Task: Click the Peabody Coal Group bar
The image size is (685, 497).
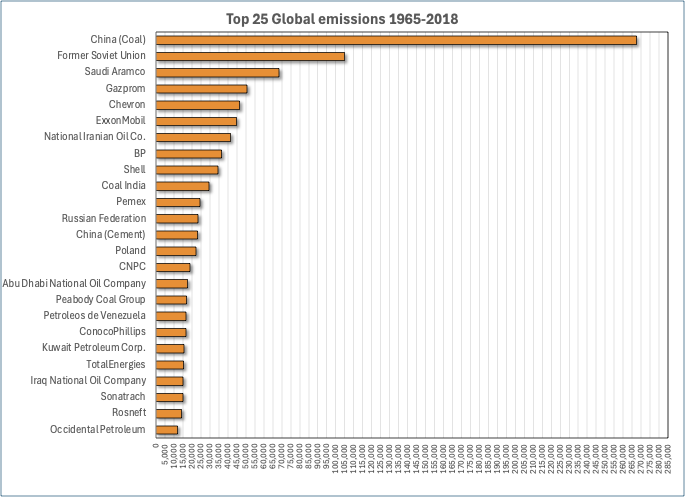Action: pyautogui.click(x=171, y=300)
